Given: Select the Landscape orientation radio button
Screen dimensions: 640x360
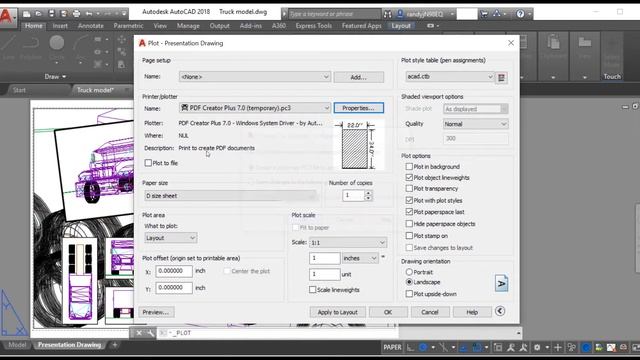Looking at the screenshot, I should 409,282.
